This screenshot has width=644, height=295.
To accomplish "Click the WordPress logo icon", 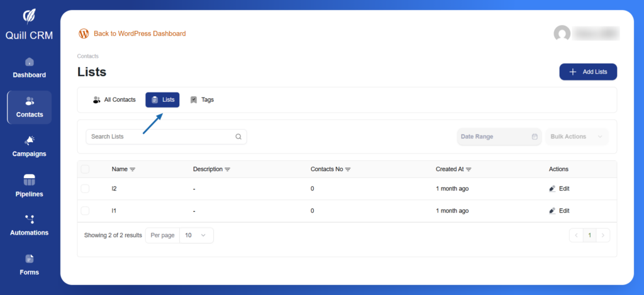I will (84, 33).
